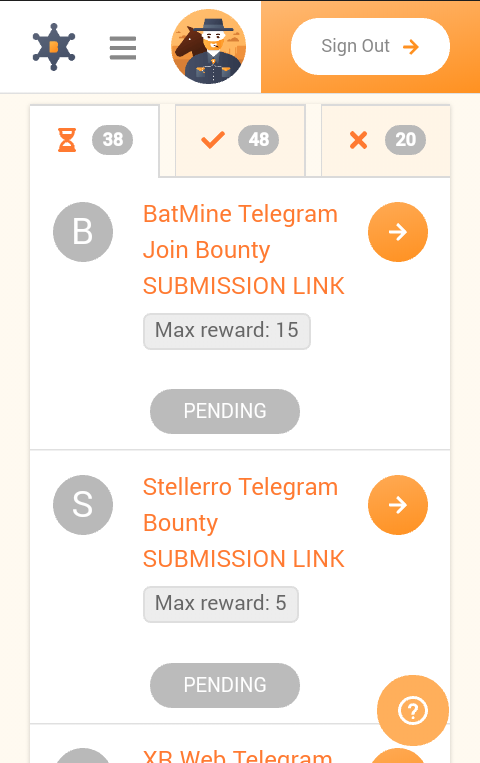
Task: Open Stellerro bounty with arrow button
Action: pyautogui.click(x=398, y=505)
